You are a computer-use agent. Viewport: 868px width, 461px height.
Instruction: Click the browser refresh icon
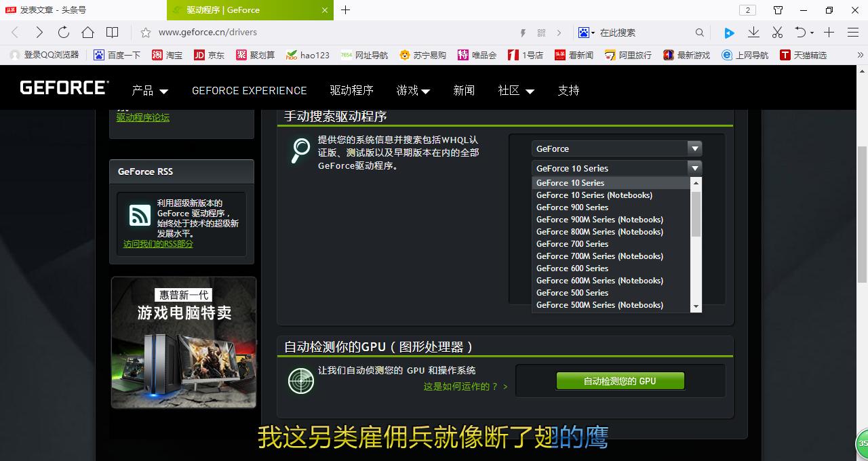click(64, 33)
